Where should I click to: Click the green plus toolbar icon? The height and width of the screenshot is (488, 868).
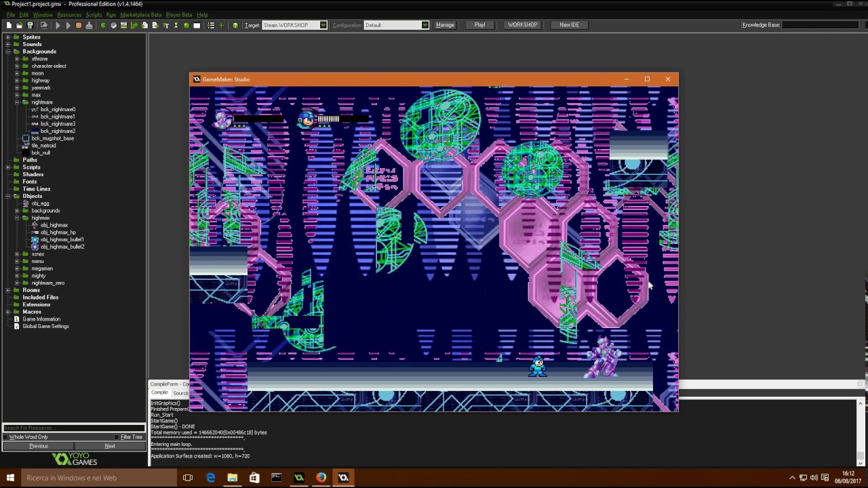pyautogui.click(x=221, y=25)
